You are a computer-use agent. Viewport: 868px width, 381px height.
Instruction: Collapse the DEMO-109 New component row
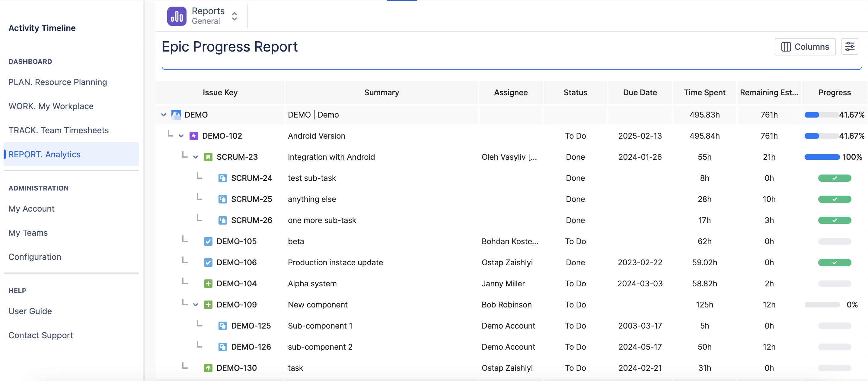coord(196,305)
